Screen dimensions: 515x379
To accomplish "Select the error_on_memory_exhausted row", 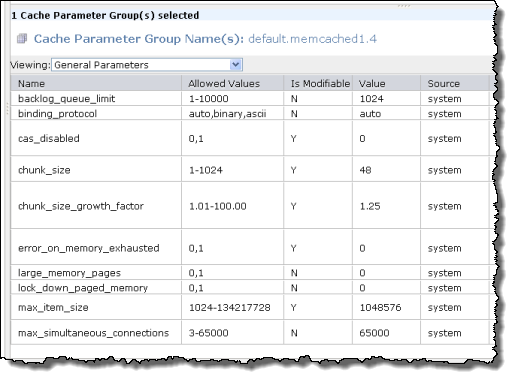I will [x=250, y=248].
